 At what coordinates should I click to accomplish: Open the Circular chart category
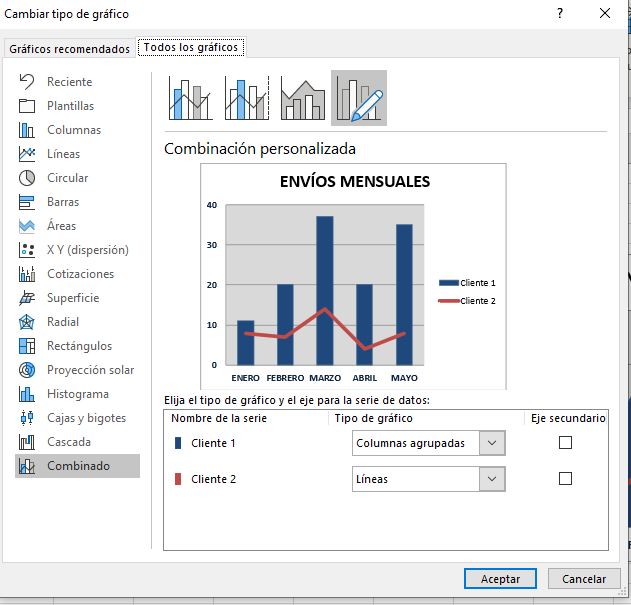[67, 178]
